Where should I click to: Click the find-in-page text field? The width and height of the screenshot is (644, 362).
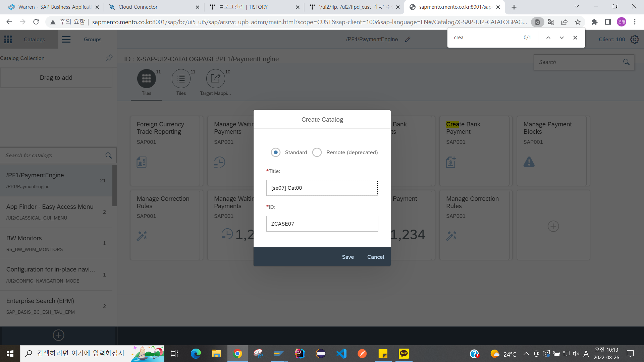click(486, 38)
